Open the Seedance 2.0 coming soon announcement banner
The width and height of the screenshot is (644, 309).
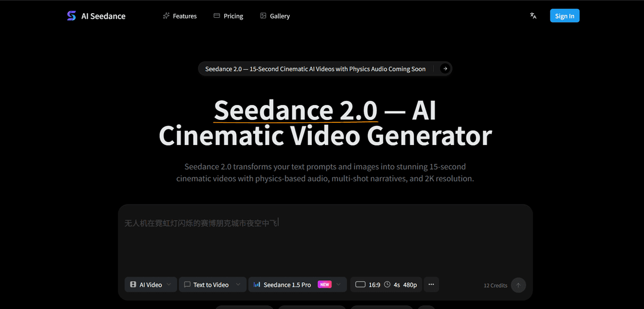[x=325, y=69]
